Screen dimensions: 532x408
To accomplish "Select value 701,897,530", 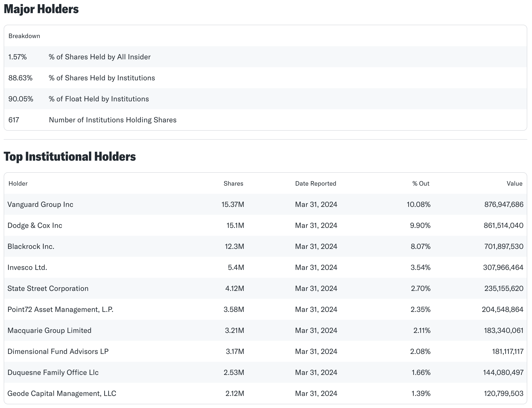I will click(x=504, y=247).
